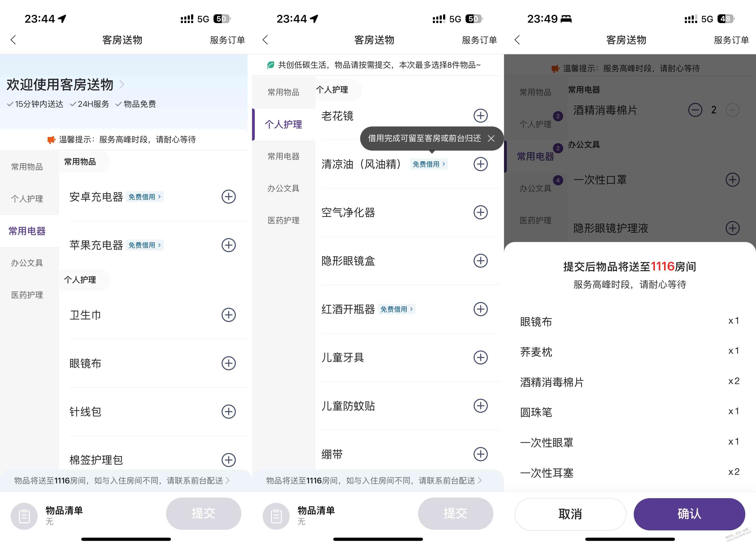Expand 欢迎使用客房送物 chevron
This screenshot has width=756, height=546.
122,85
